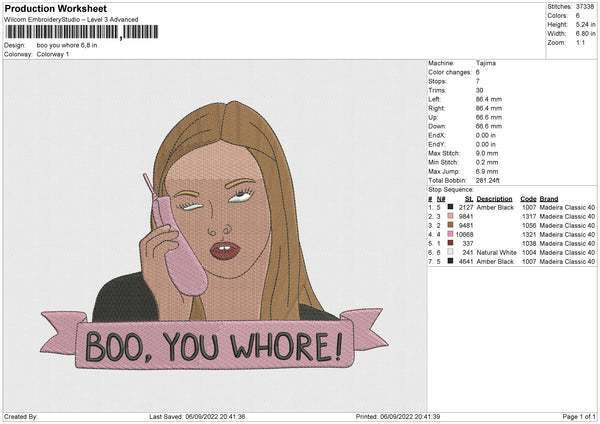Select 'Page 1 of 1' footer text
Viewport: 600px width, 424px height.
[x=579, y=416]
